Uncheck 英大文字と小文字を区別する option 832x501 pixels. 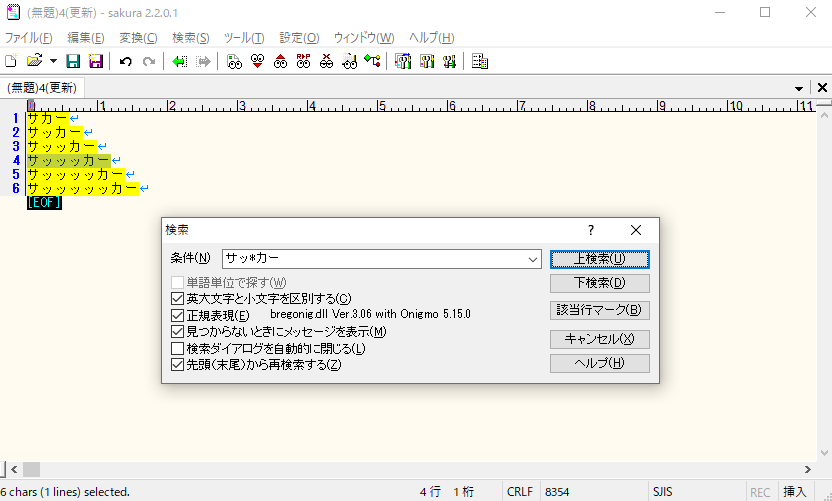178,298
